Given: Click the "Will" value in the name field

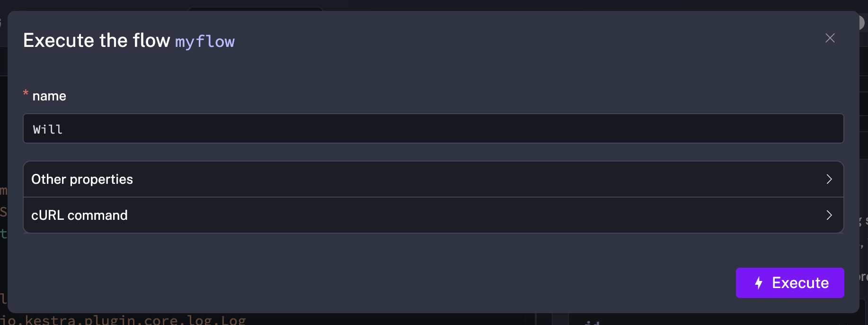Looking at the screenshot, I should tap(48, 129).
